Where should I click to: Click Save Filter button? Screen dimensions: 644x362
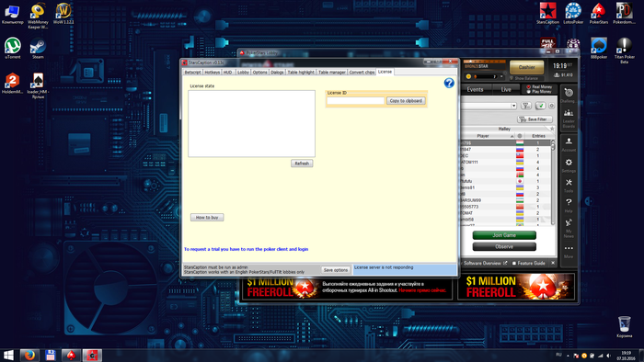[x=535, y=119]
